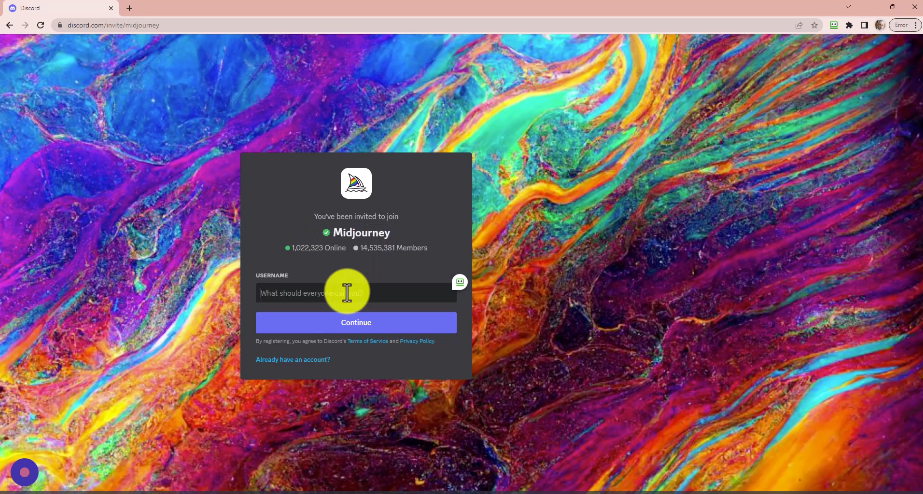Select the Discord tab
Viewport: 923px width, 494px height.
[x=59, y=8]
